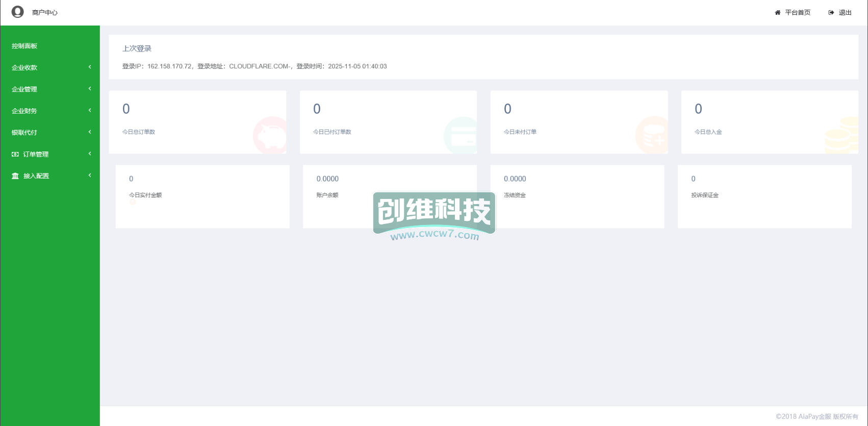This screenshot has width=868, height=426.
Task: Click the piggy bank icon on 今日总订单数 card
Action: (x=270, y=135)
